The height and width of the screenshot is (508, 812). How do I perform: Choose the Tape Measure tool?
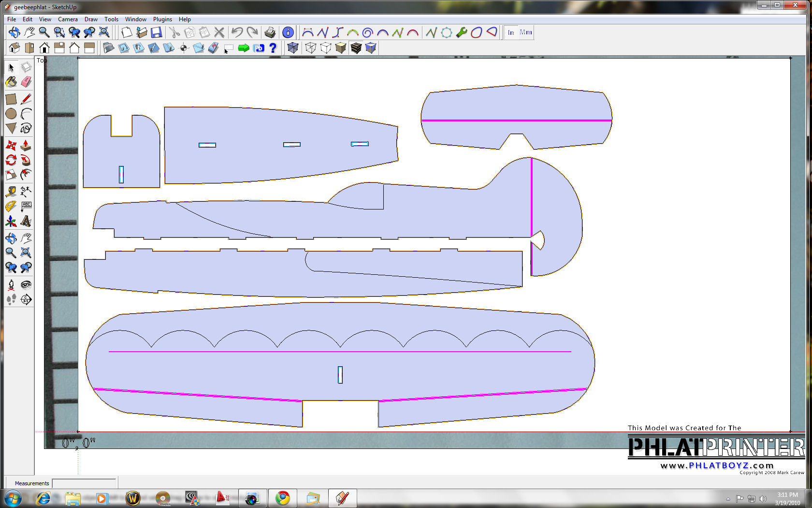click(x=11, y=192)
